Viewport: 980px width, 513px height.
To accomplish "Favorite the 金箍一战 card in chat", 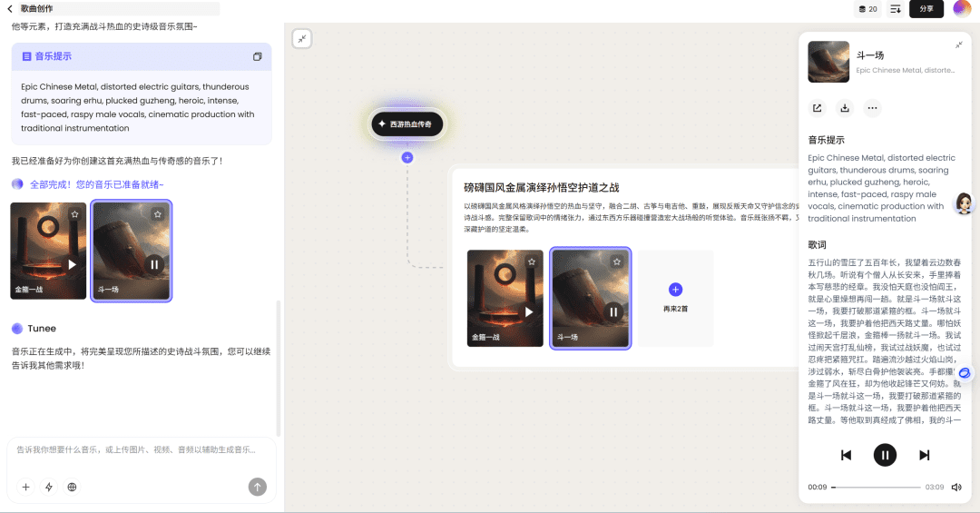I will (x=74, y=214).
